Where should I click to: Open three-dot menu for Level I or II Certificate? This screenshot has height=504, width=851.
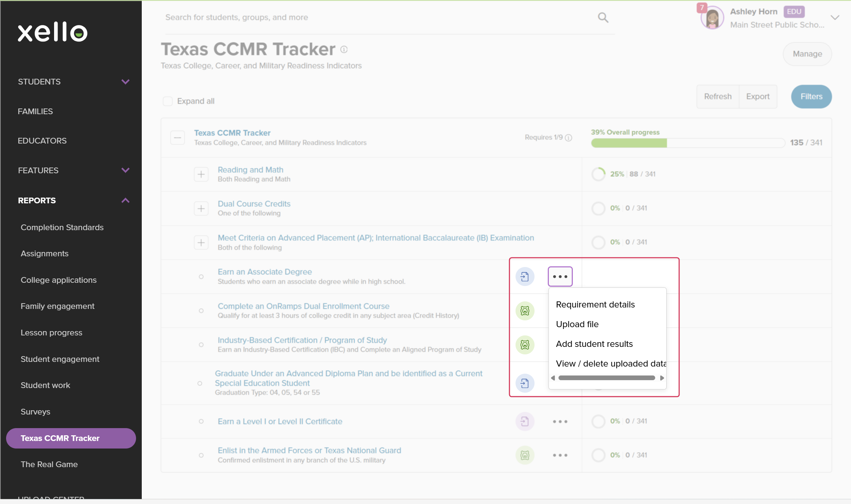point(560,421)
